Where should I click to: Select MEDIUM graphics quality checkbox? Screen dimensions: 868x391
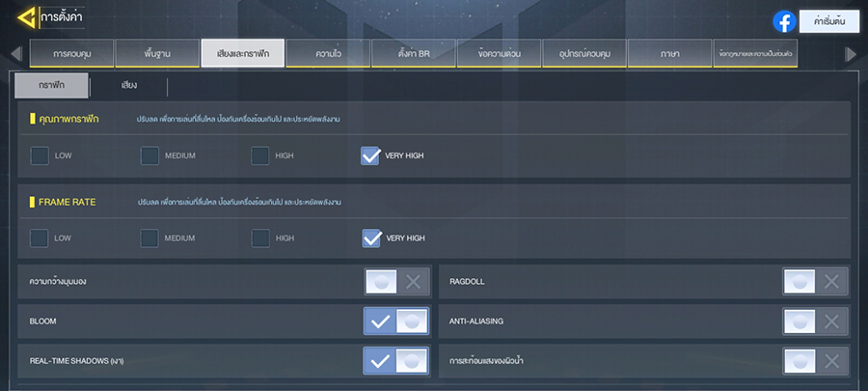[149, 155]
